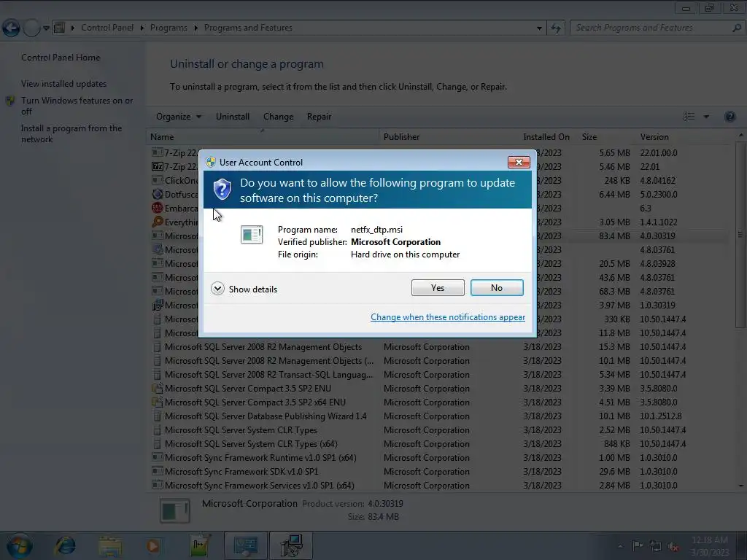Click Repair in the toolbar

click(x=319, y=117)
